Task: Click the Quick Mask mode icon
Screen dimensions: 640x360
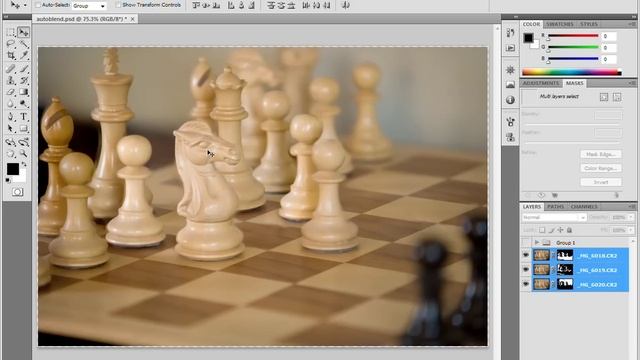Action: click(17, 192)
